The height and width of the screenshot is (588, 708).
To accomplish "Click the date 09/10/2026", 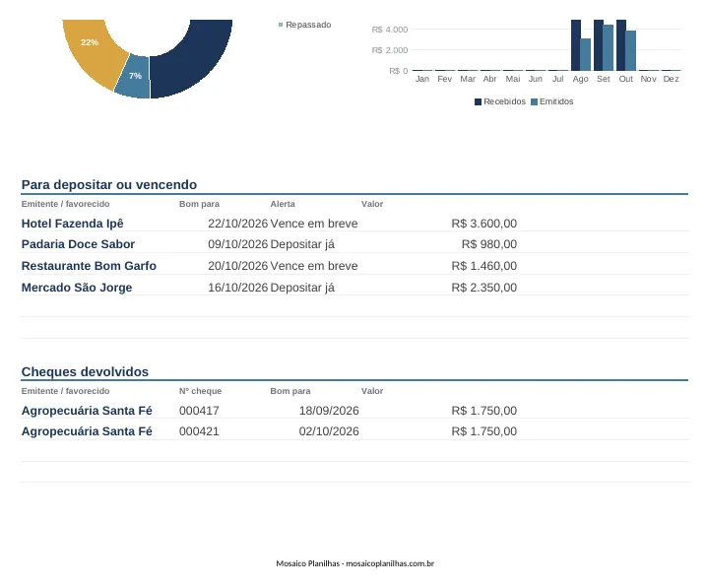I will (238, 244).
